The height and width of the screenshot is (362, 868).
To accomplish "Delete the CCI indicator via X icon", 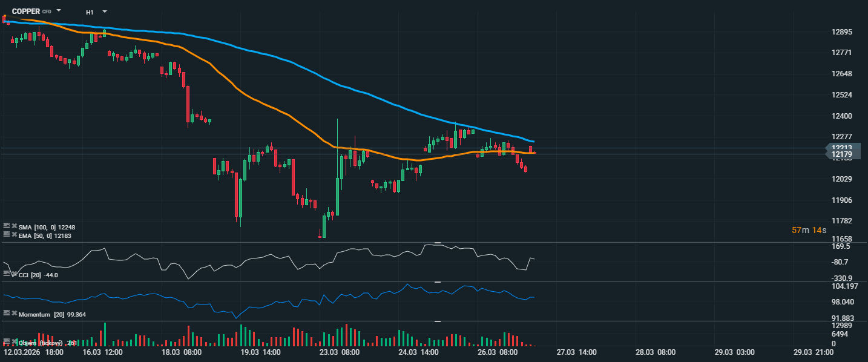I will (x=14, y=274).
